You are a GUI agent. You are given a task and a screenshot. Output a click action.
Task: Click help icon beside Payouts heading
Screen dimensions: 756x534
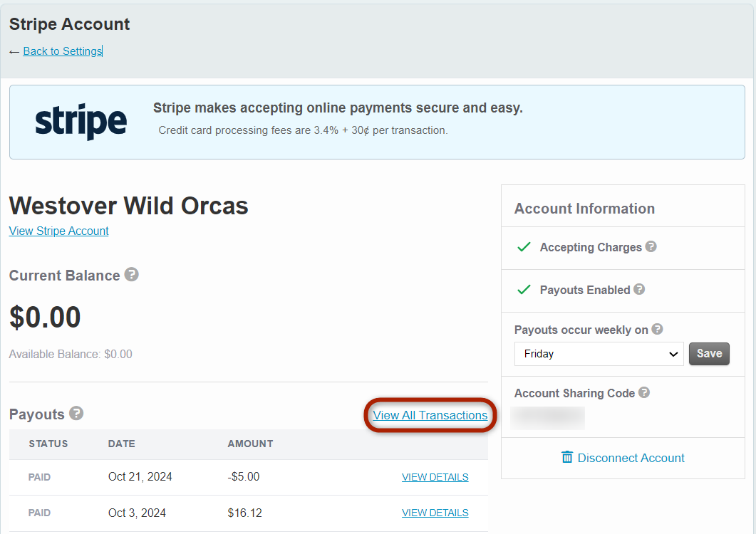(x=76, y=414)
